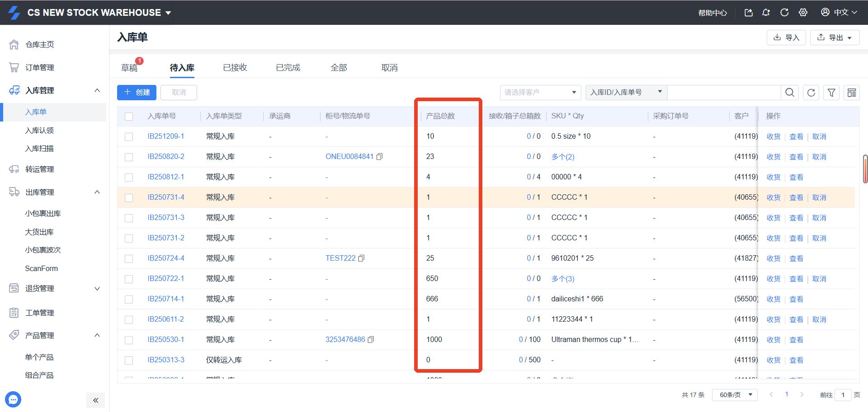Tick the checkbox for IB251209-1
868x412 pixels.
(129, 137)
